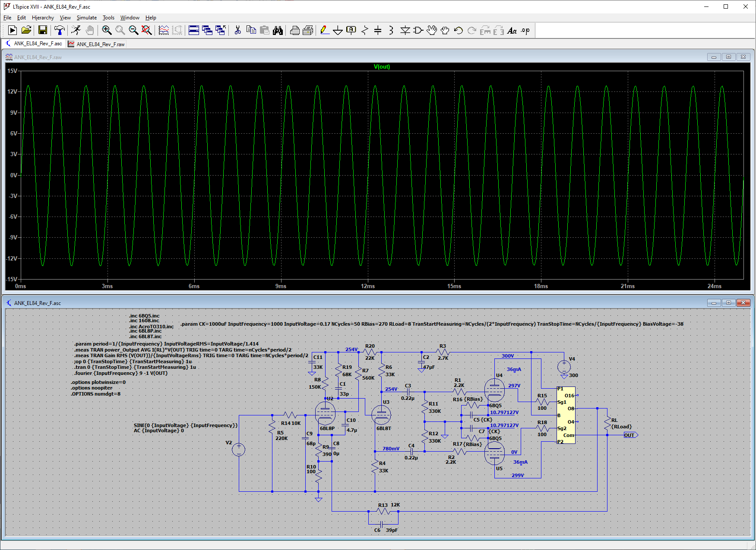Switch to ANK_EL84_Rev_F.asc tab
The image size is (756, 550).
pos(34,44)
